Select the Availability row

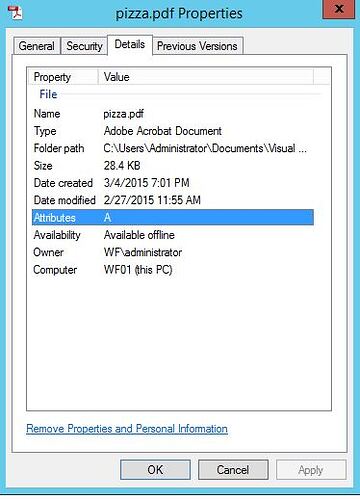click(x=173, y=235)
